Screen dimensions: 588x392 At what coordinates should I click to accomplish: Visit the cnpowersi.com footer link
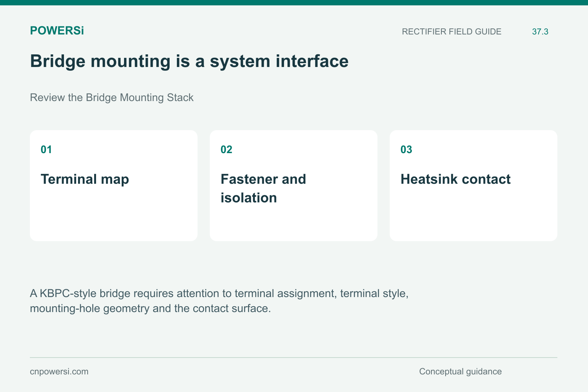point(59,372)
